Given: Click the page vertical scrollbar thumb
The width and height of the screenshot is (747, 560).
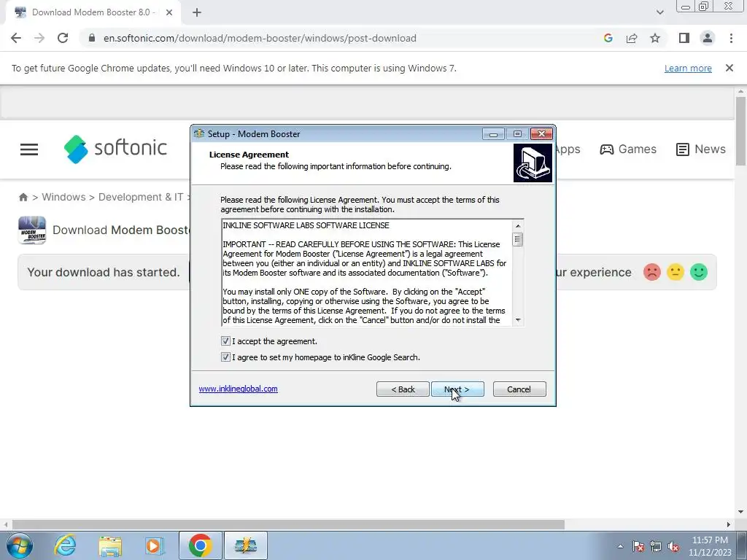Looking at the screenshot, I should (740, 131).
